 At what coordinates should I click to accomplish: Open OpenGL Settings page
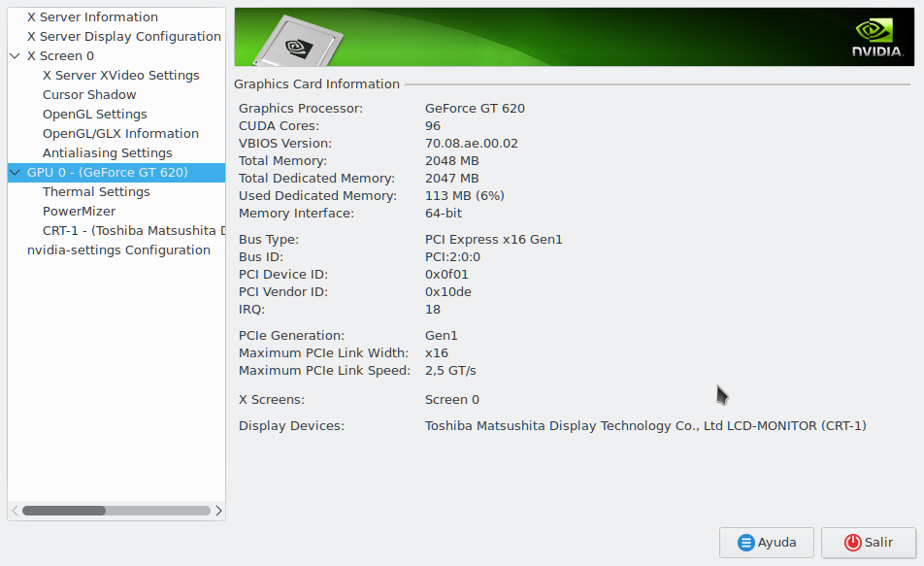(94, 115)
